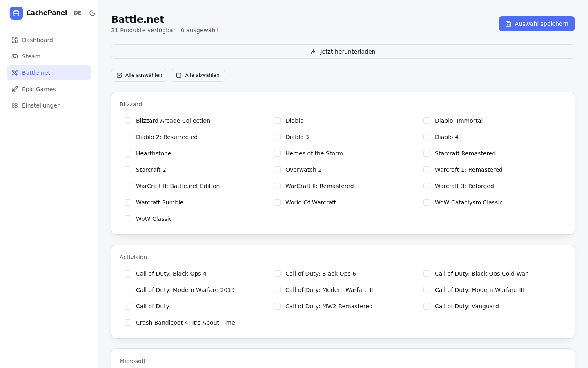Enable the Hearthstone checkbox

coord(128,153)
